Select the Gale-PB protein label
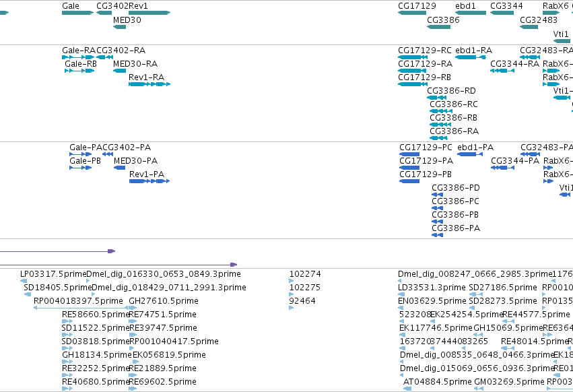Viewport: 573px width, 392px height. (85, 161)
